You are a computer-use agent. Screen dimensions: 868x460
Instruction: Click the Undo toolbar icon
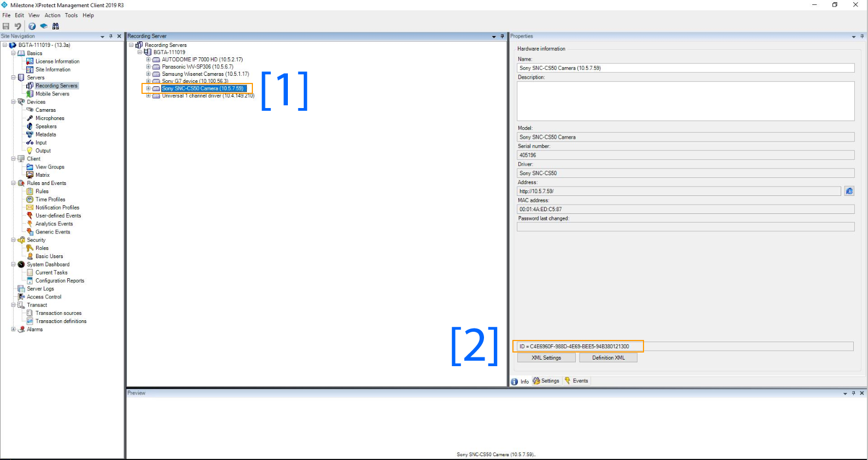click(x=17, y=26)
